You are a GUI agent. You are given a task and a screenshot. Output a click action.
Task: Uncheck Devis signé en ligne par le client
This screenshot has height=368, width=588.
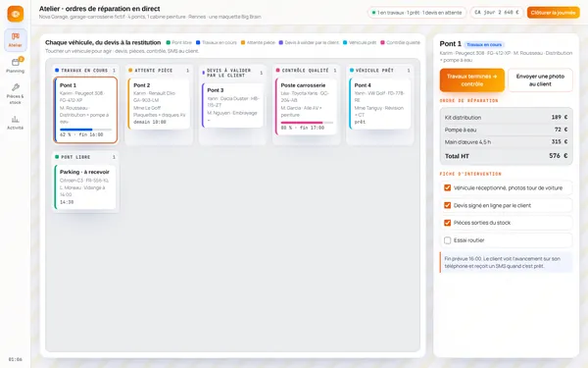pos(448,205)
